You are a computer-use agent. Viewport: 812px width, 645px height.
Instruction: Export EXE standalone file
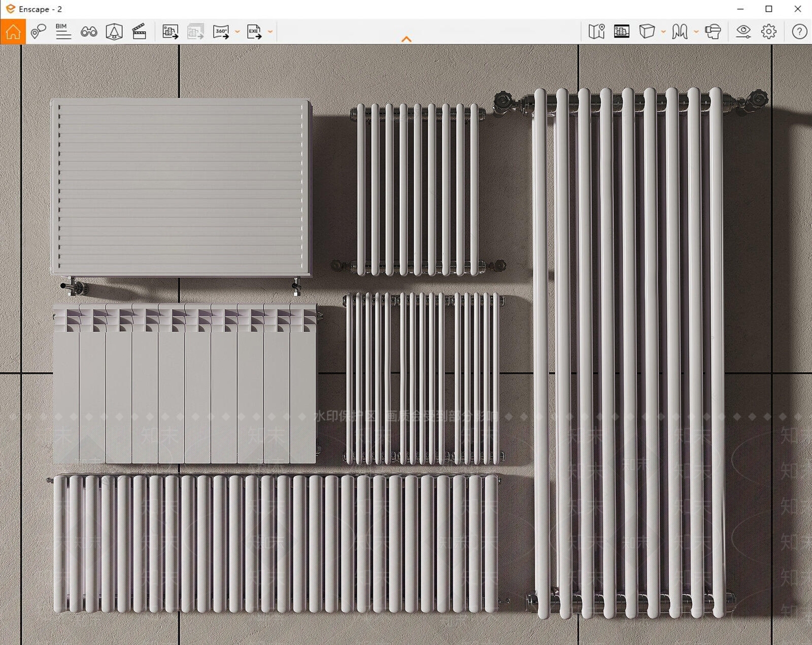point(254,31)
